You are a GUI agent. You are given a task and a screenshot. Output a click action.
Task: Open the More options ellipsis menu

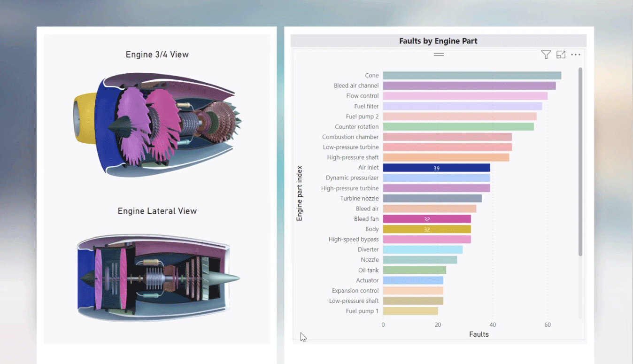[576, 55]
